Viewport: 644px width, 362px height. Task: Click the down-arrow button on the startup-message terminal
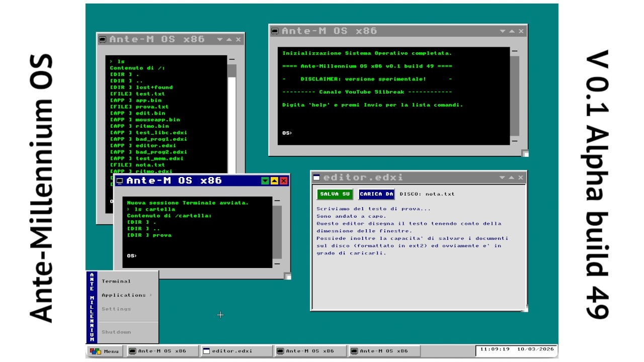503,31
